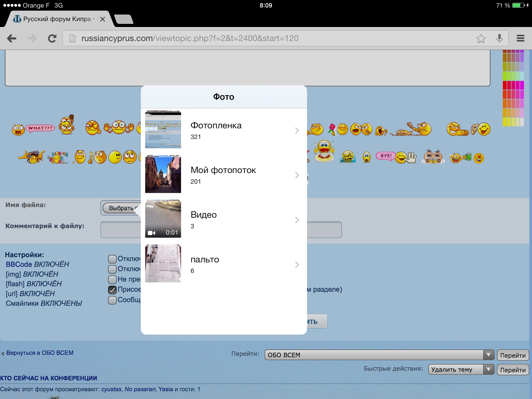
Task: Open the Фотопленка album row
Action: (x=223, y=130)
